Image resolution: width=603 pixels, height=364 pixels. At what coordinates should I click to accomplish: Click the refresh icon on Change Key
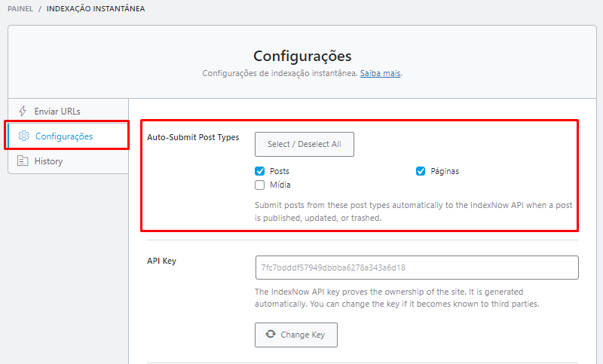click(271, 335)
